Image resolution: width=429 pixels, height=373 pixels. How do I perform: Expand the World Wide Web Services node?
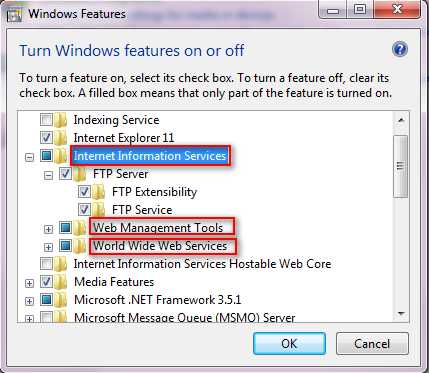(x=49, y=247)
